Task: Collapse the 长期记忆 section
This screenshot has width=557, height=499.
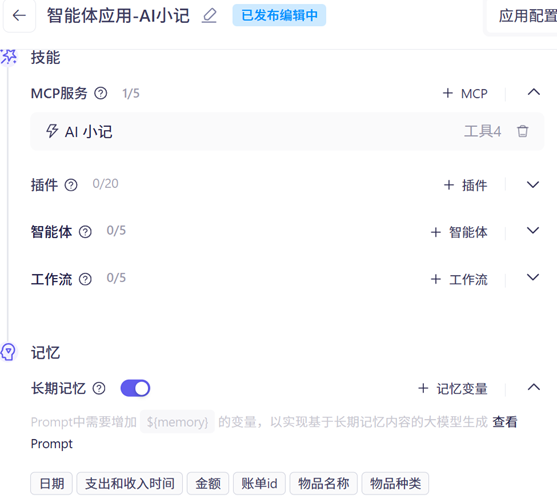Action: (534, 387)
